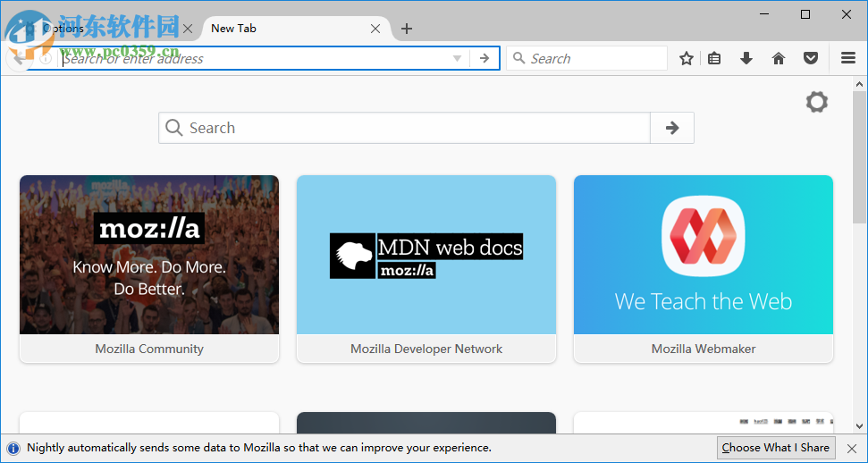Click the page scrollbar up arrow
Screen dimensions: 868x463
[859, 84]
